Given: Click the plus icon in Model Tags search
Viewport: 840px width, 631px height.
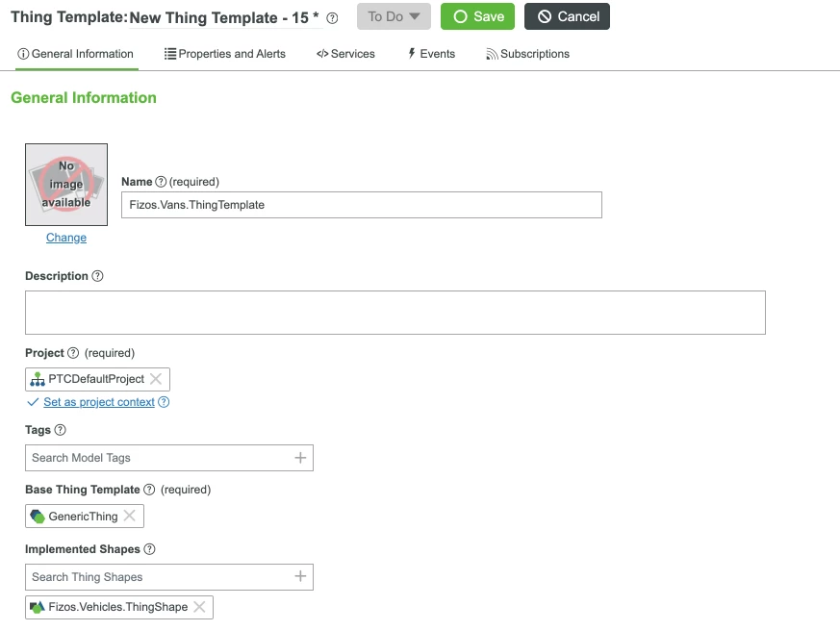Looking at the screenshot, I should (x=300, y=458).
